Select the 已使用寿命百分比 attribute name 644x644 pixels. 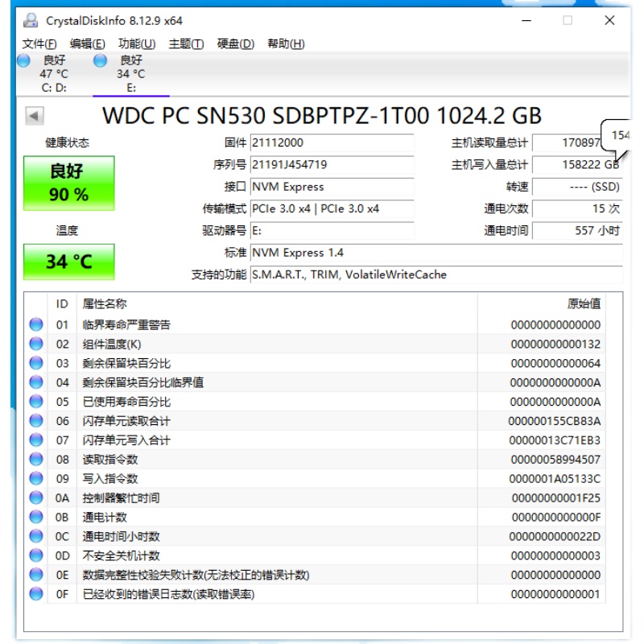tap(126, 402)
